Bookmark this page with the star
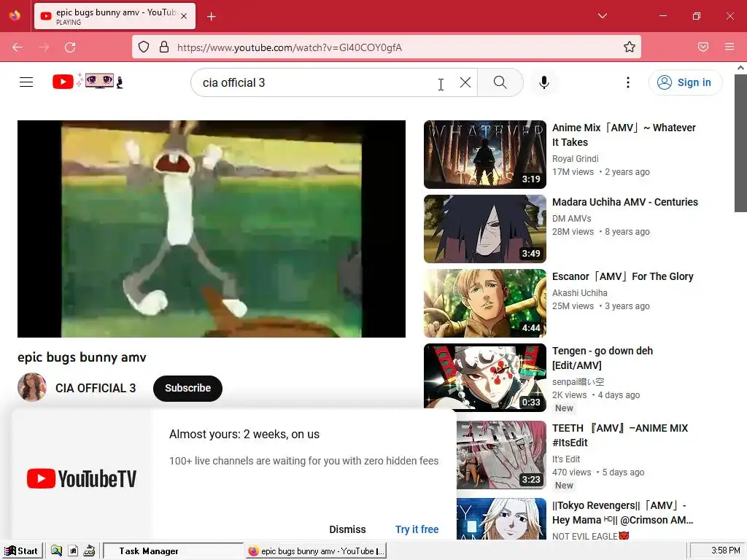The width and height of the screenshot is (747, 560). pos(630,47)
